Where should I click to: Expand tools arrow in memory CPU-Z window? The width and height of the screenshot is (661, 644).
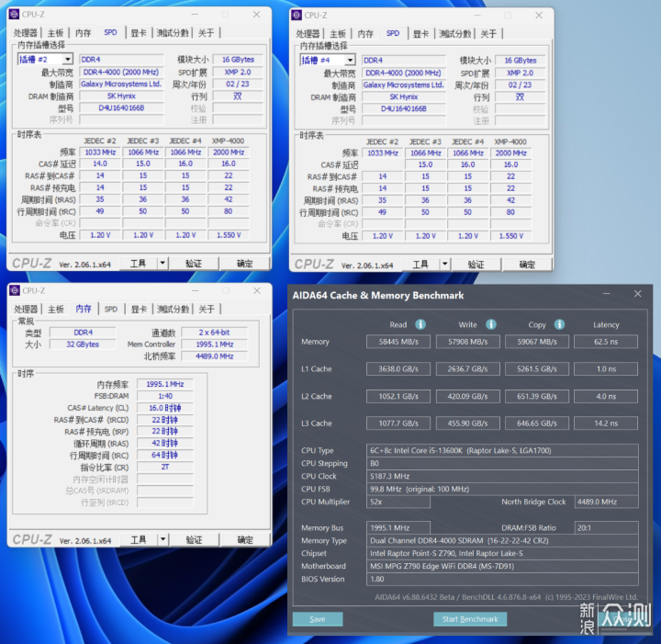coord(163,540)
